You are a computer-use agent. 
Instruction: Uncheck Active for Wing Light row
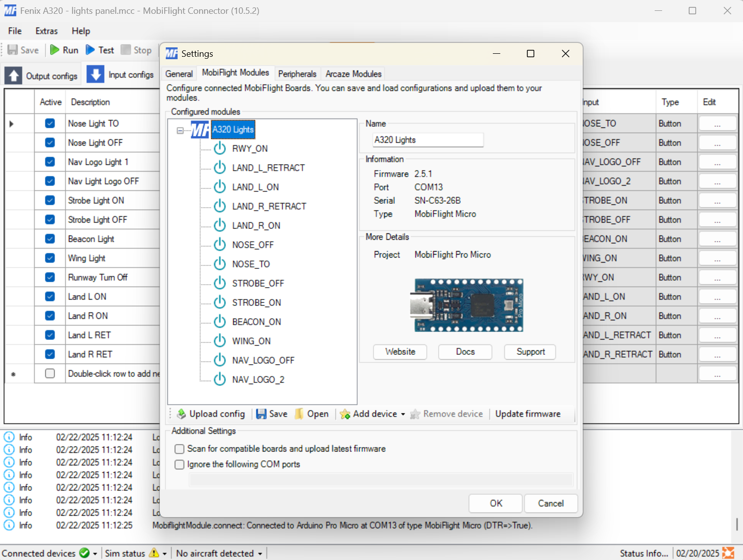click(x=50, y=258)
